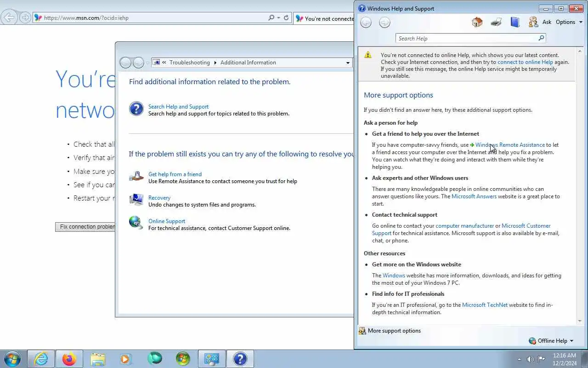Select Additional Information breadcrumb
The height and width of the screenshot is (368, 588).
click(x=248, y=63)
